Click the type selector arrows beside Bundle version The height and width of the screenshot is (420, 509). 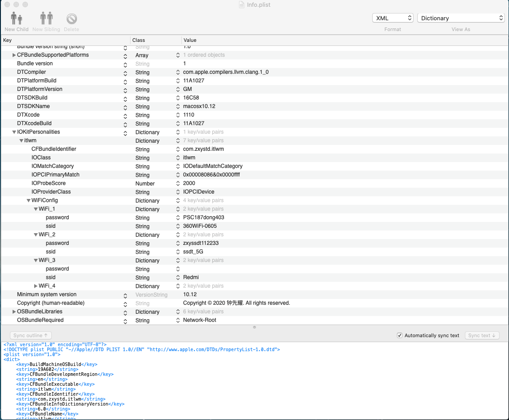coord(125,64)
